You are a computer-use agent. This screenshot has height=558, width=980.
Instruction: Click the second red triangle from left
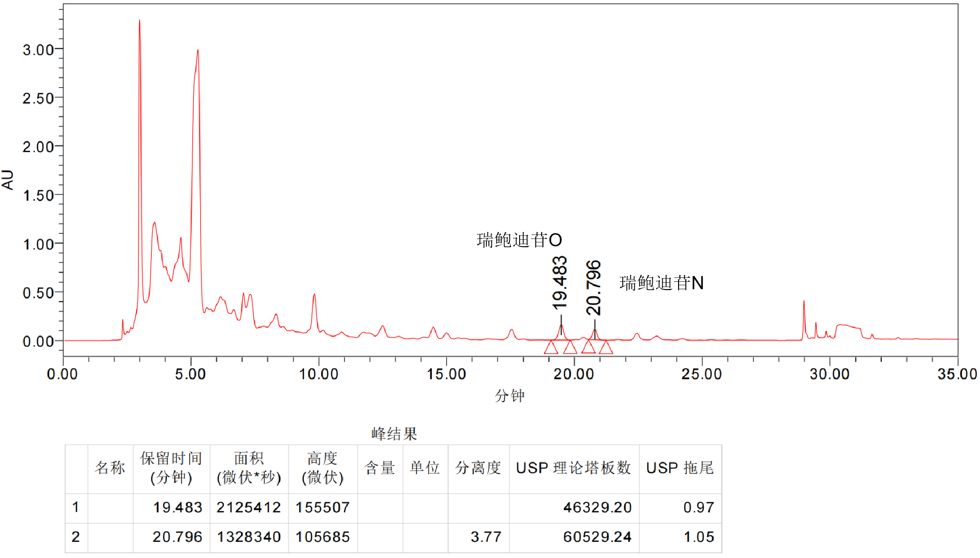570,348
